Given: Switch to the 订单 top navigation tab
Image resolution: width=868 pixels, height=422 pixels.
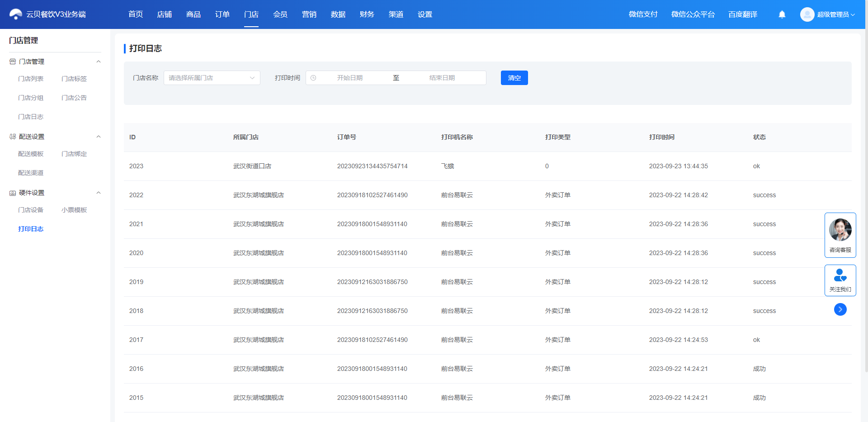Looking at the screenshot, I should point(222,14).
